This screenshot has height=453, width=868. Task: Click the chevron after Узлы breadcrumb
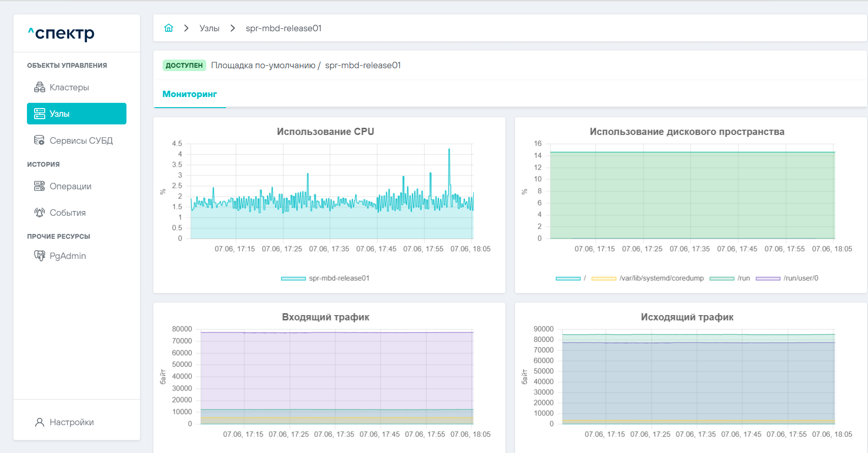pos(233,28)
